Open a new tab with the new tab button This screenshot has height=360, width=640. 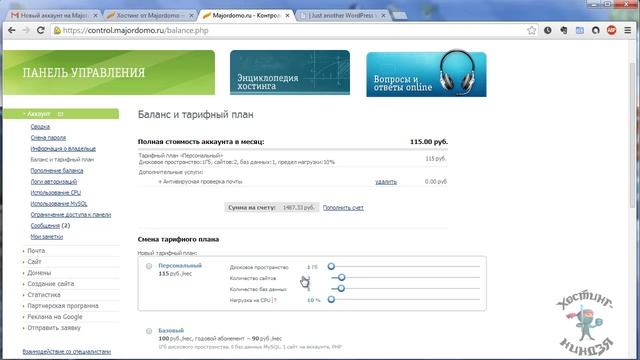(400, 16)
